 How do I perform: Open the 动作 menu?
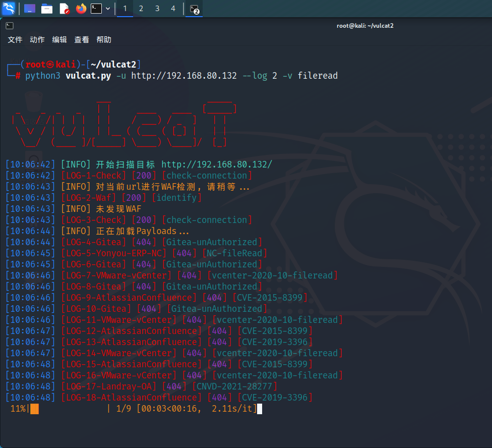(37, 40)
